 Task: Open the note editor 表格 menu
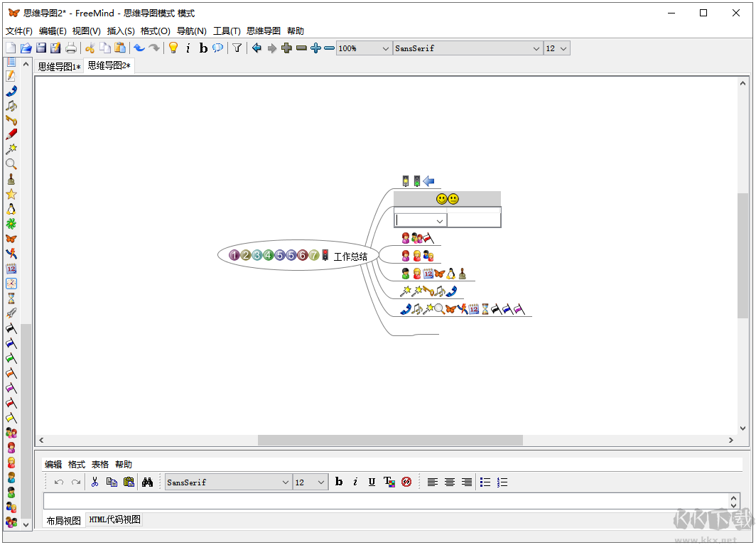pyautogui.click(x=99, y=465)
